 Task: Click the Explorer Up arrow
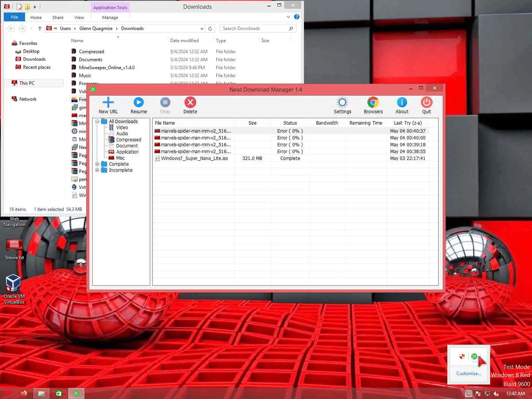[40, 28]
